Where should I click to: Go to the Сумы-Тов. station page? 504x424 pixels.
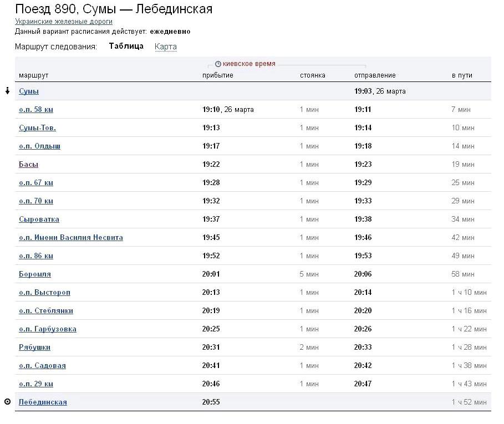pyautogui.click(x=37, y=128)
